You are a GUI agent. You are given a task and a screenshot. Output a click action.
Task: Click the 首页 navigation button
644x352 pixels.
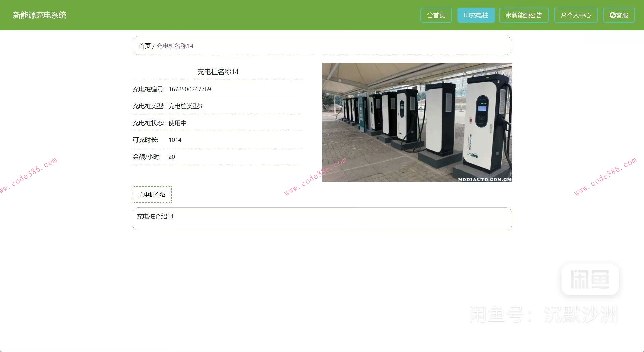[436, 15]
